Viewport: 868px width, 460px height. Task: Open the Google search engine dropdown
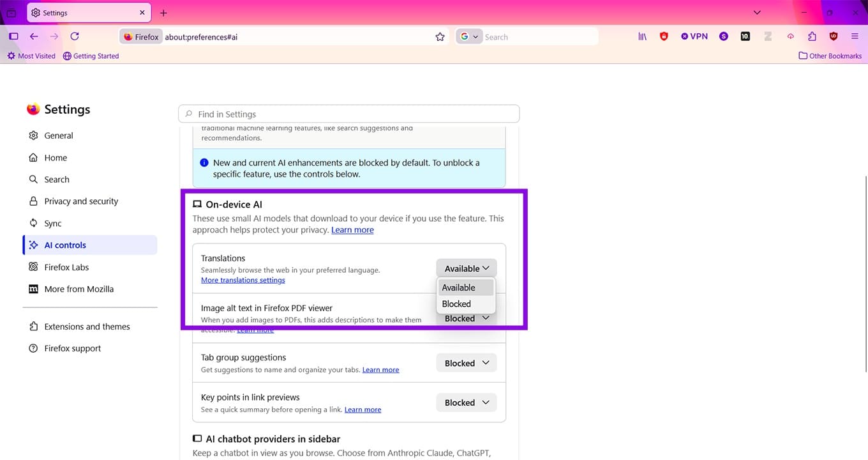pos(469,37)
